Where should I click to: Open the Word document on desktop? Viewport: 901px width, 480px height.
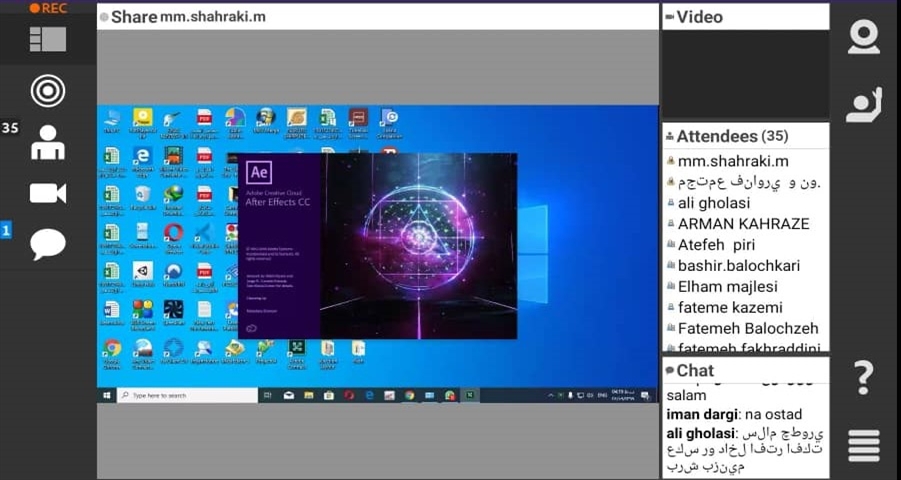[111, 314]
